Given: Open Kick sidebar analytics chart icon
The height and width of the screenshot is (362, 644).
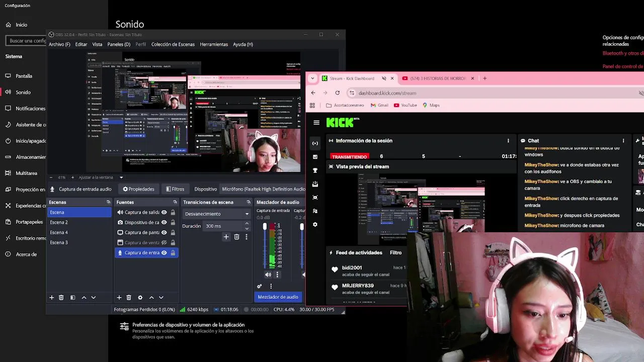Looking at the screenshot, I should pos(315,157).
